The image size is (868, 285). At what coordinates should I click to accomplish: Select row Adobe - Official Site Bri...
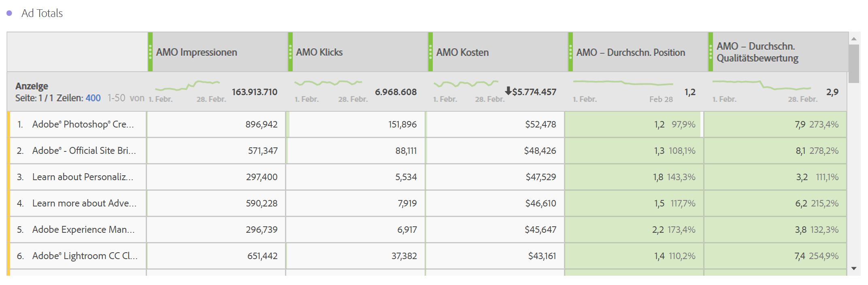click(x=84, y=151)
